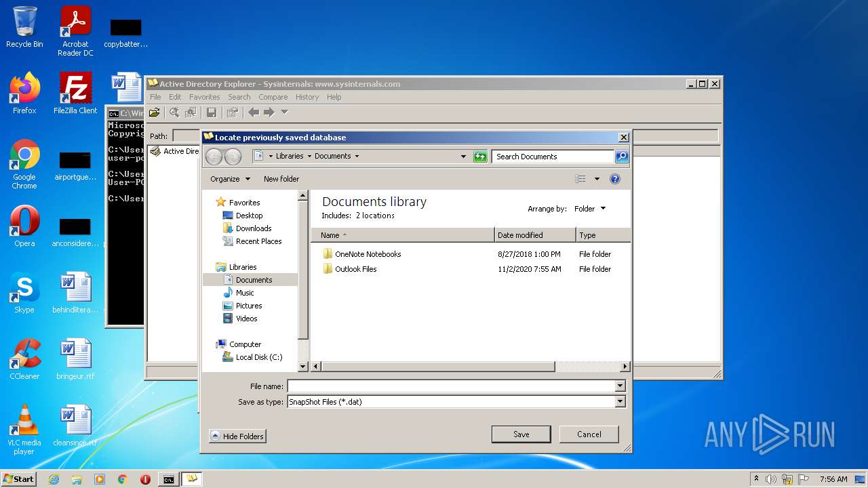This screenshot has height=488, width=868.
Task: Open the more view options arrow
Action: point(597,179)
